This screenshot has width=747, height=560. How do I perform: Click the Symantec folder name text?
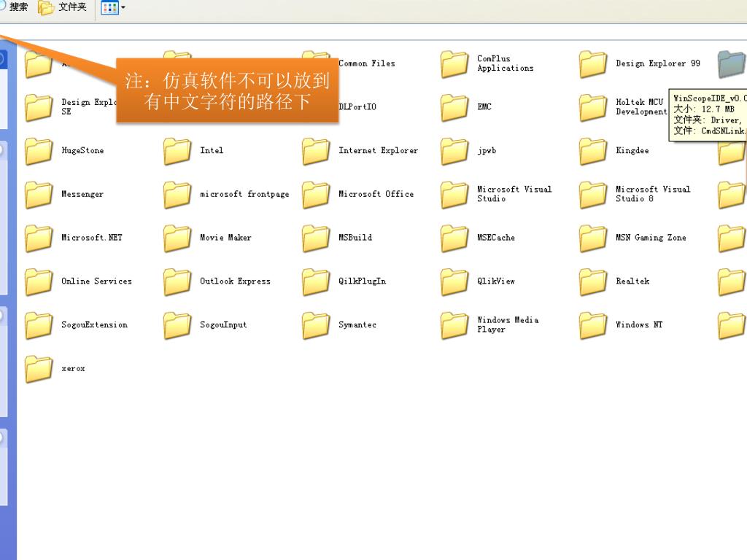357,324
